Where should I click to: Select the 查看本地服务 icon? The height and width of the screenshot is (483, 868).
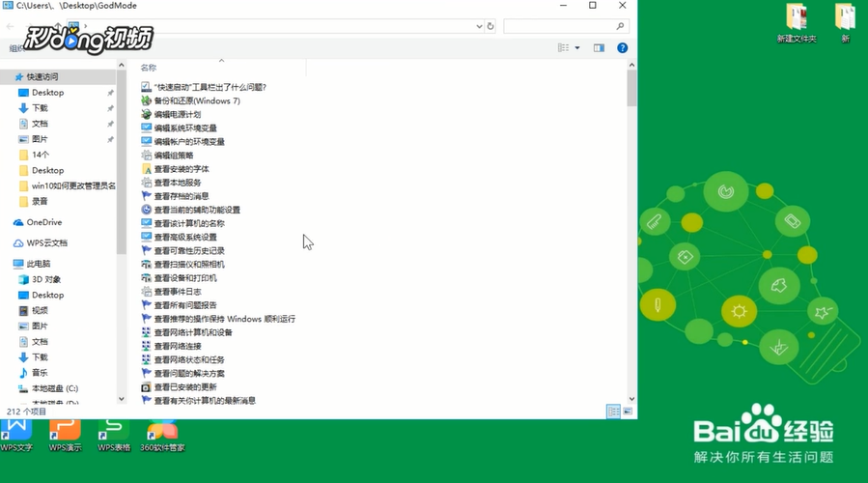pos(146,183)
